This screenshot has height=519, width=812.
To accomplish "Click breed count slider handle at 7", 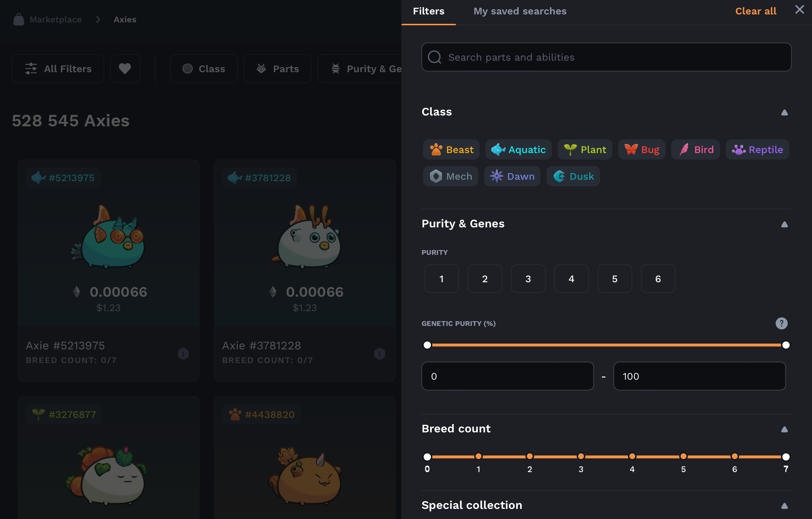I will 786,457.
